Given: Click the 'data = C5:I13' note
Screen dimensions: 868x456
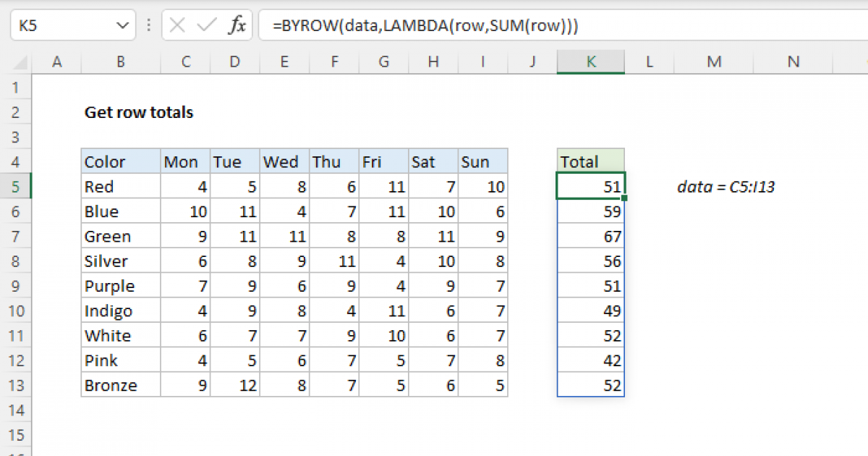Looking at the screenshot, I should (x=726, y=187).
